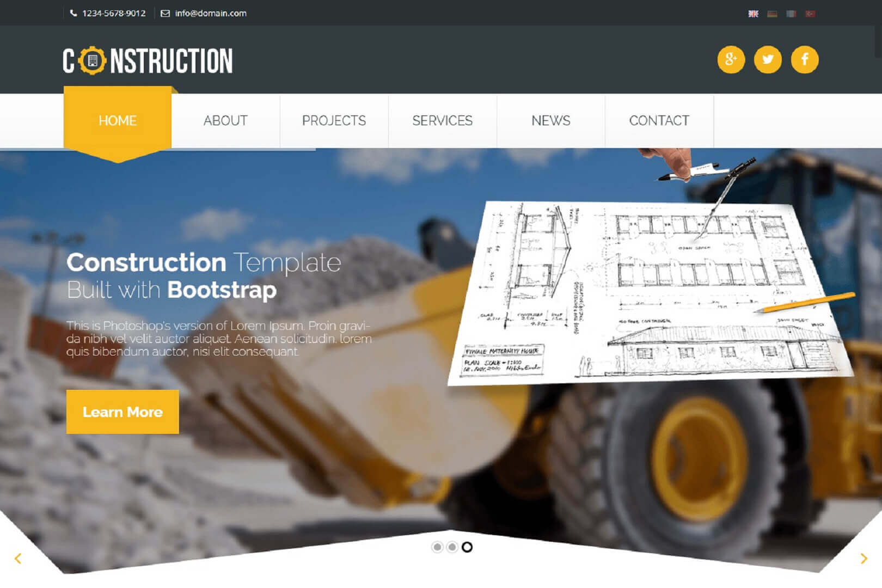Open the HOME navigation tab
The width and height of the screenshot is (882, 588).
click(118, 121)
